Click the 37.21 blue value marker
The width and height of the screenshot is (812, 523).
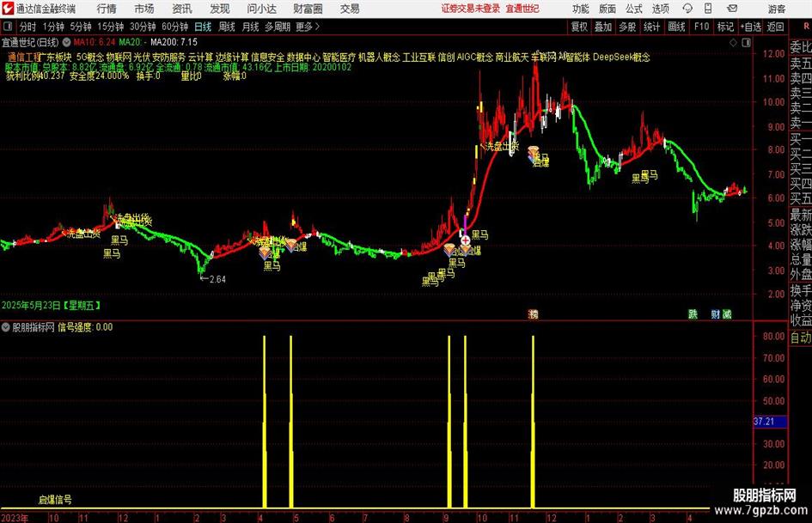click(770, 422)
